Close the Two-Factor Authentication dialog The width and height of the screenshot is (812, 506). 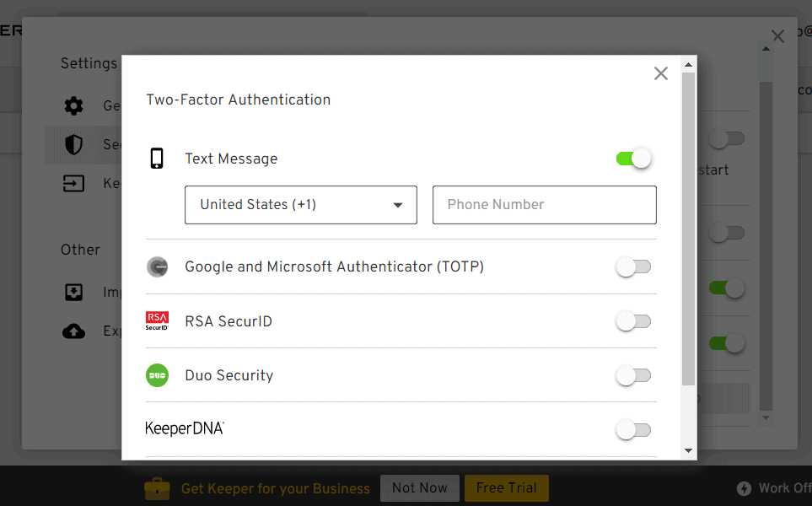point(661,74)
